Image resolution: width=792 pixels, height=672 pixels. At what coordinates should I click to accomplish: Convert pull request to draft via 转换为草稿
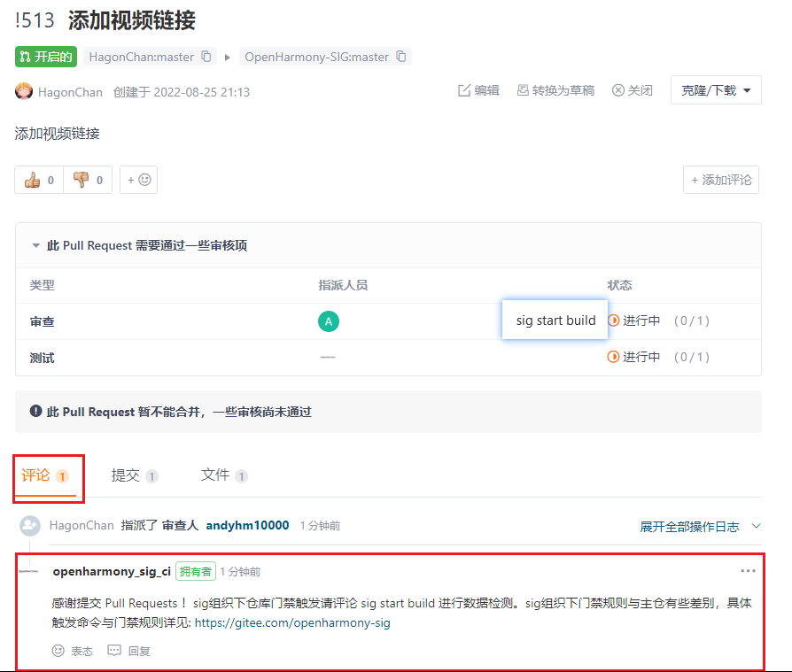(555, 90)
